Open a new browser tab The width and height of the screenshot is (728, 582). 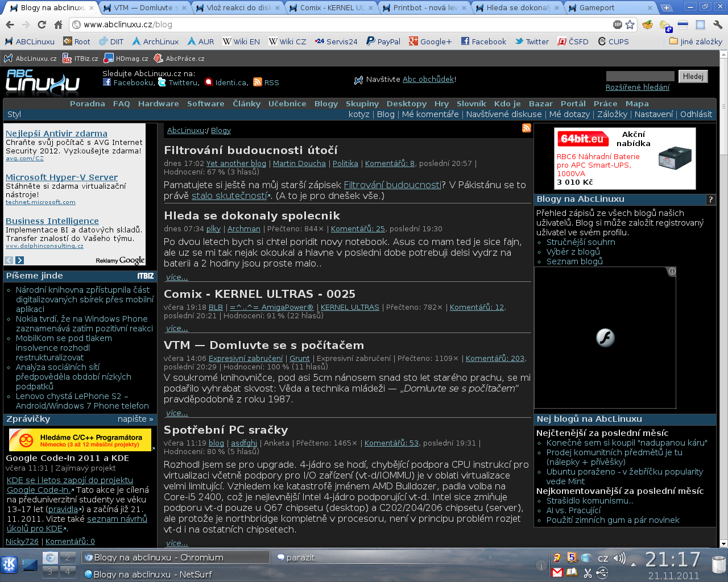(x=666, y=7)
